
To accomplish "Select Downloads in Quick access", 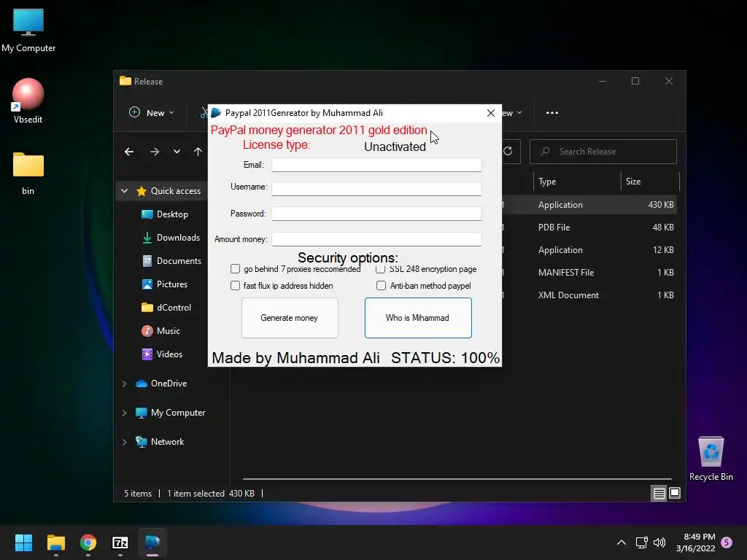I will click(x=171, y=238).
